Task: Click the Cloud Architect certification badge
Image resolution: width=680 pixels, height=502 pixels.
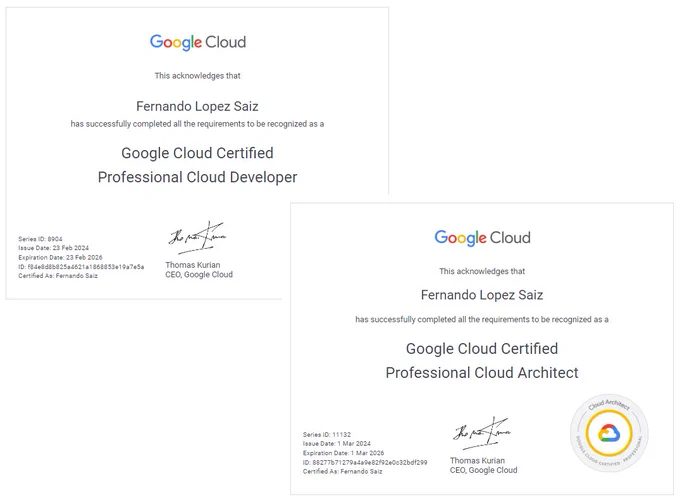Action: [x=609, y=433]
